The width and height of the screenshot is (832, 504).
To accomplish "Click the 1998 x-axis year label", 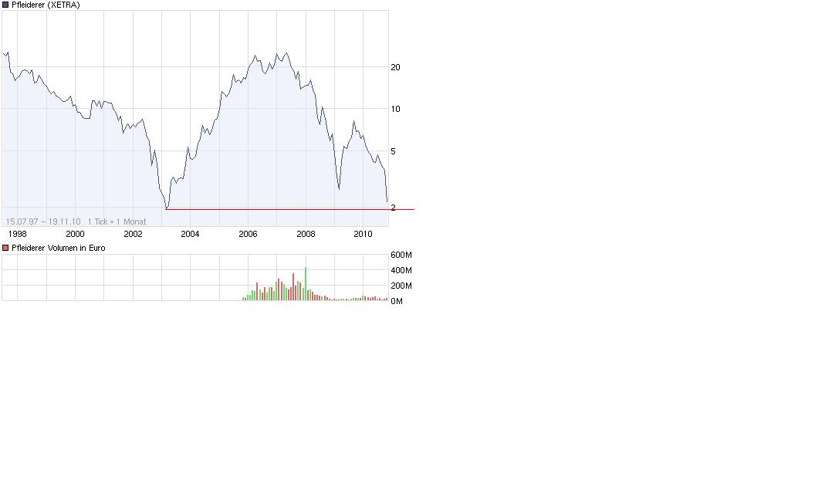I will click(x=18, y=234).
